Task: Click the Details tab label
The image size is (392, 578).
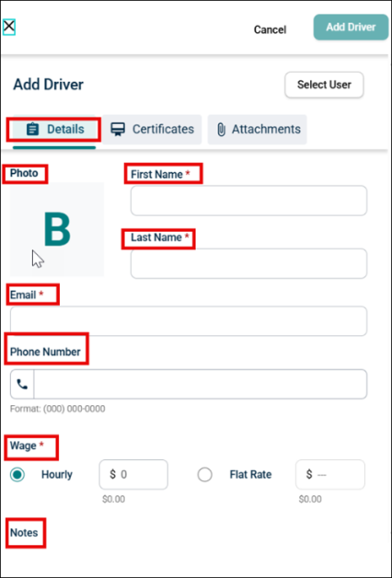Action: [x=65, y=130]
